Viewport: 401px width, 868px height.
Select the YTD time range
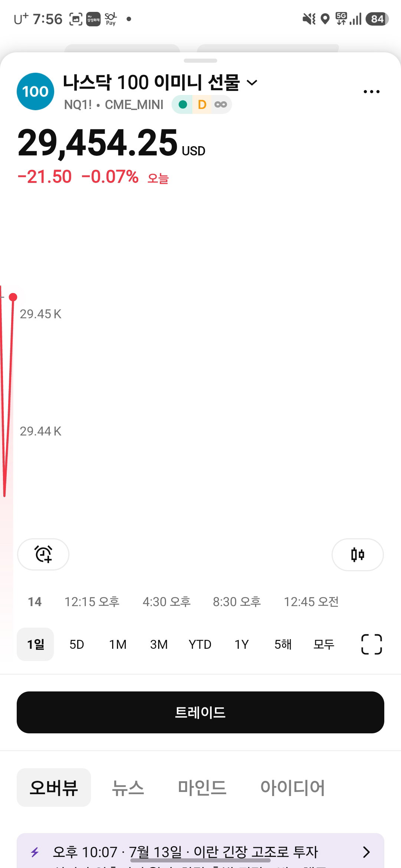[200, 644]
